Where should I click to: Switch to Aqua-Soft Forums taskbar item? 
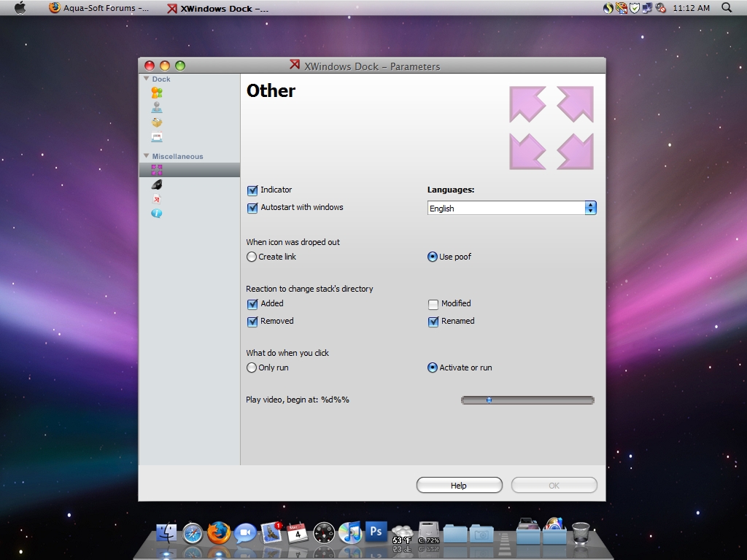(99, 8)
